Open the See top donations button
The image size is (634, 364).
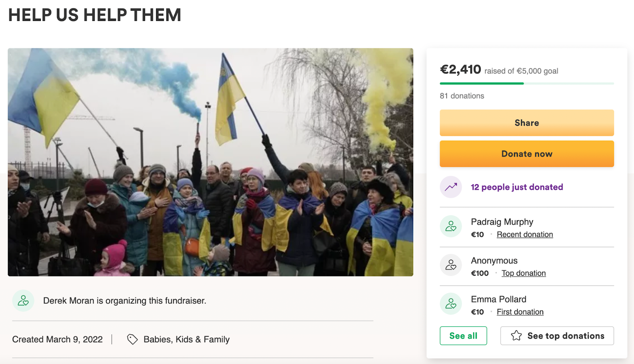(565, 336)
